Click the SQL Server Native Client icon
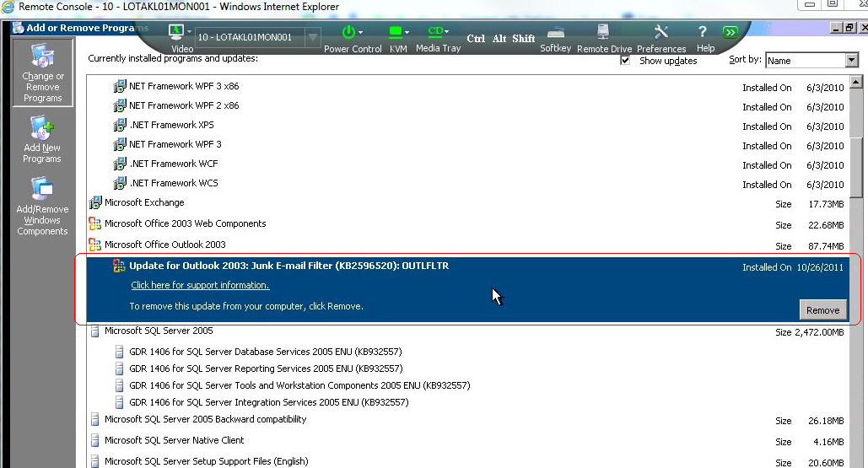 point(95,441)
